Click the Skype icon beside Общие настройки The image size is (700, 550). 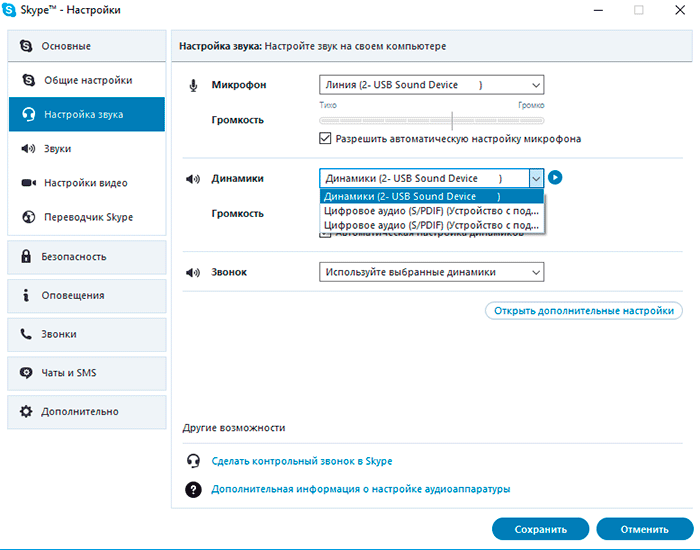click(x=29, y=80)
